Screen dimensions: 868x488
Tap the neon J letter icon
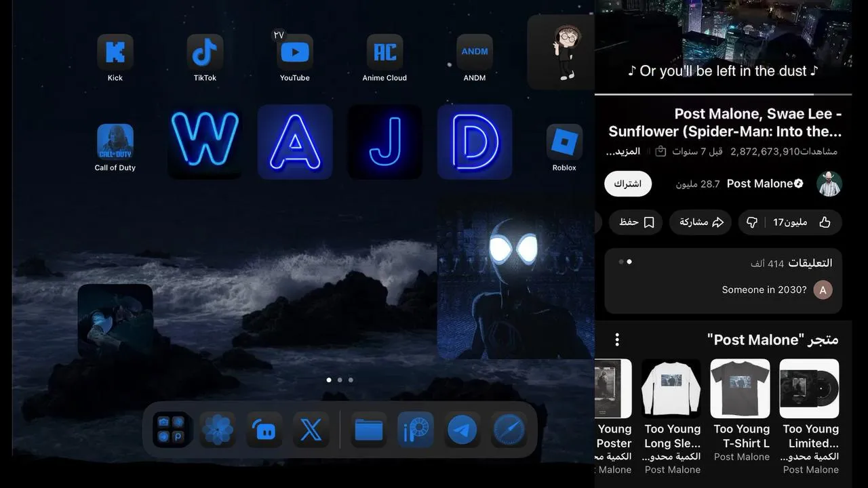click(x=384, y=142)
